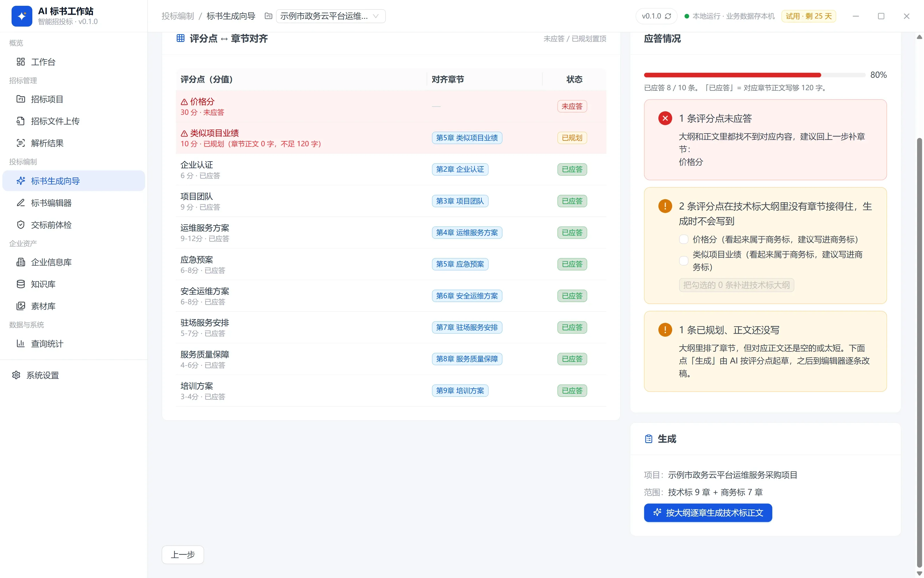Expand the 示例市政务云平台运维 project dropdown
This screenshot has height=578, width=924.
coord(331,16)
